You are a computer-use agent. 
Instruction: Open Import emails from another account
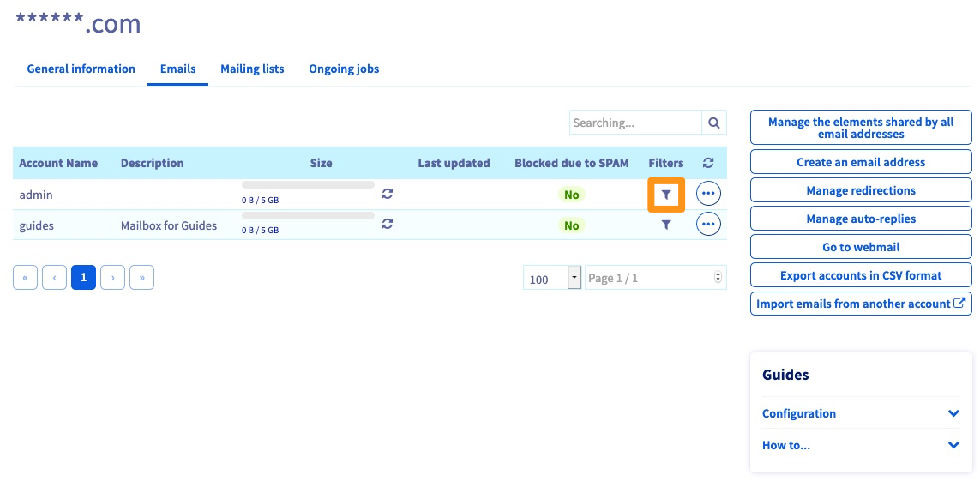point(861,304)
